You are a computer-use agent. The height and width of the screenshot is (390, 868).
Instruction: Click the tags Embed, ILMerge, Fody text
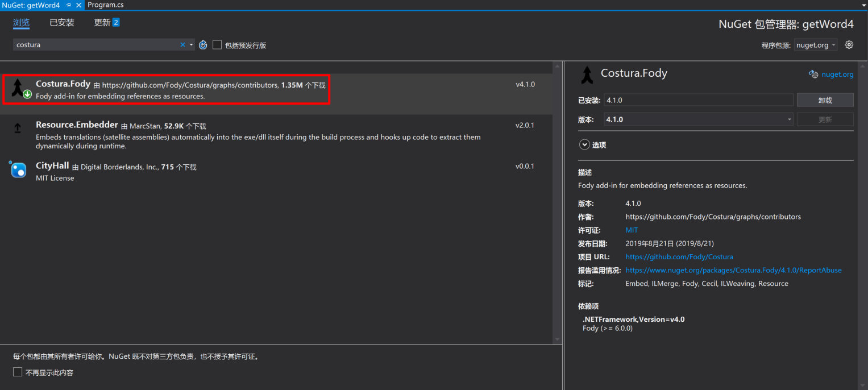pos(707,284)
